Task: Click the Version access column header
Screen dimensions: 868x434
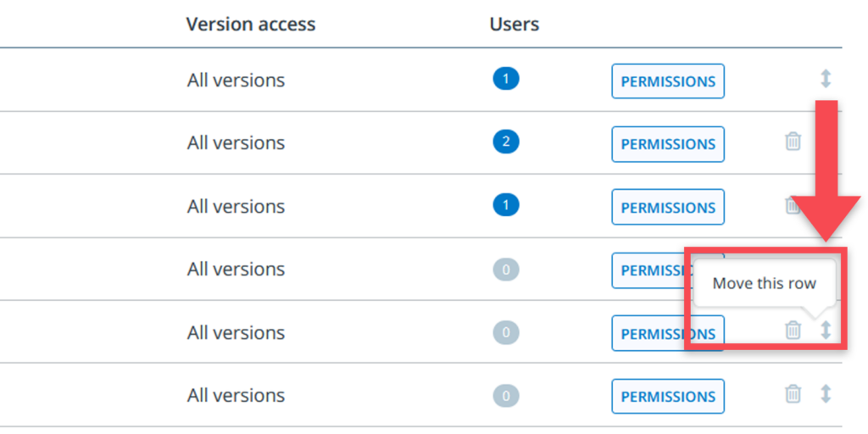Action: 251,25
